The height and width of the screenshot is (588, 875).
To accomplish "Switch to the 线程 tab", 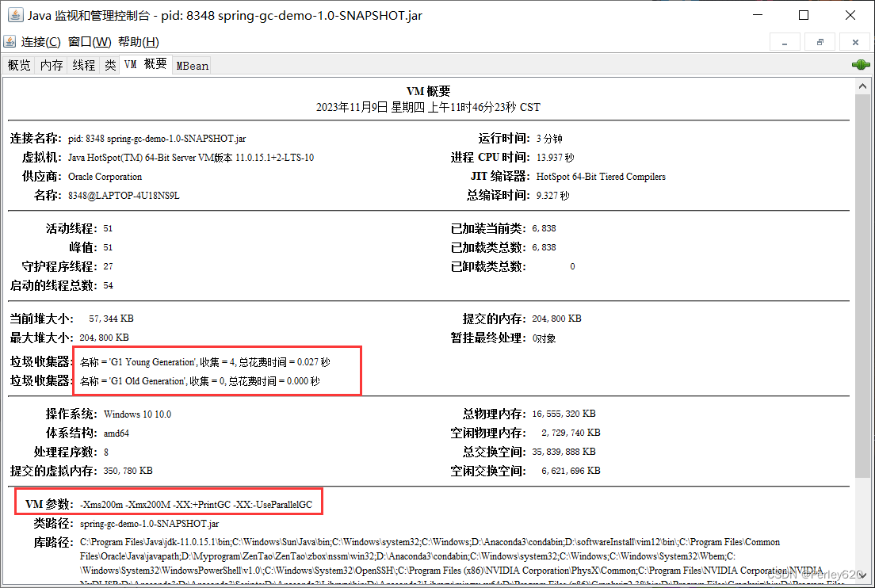I will (84, 65).
